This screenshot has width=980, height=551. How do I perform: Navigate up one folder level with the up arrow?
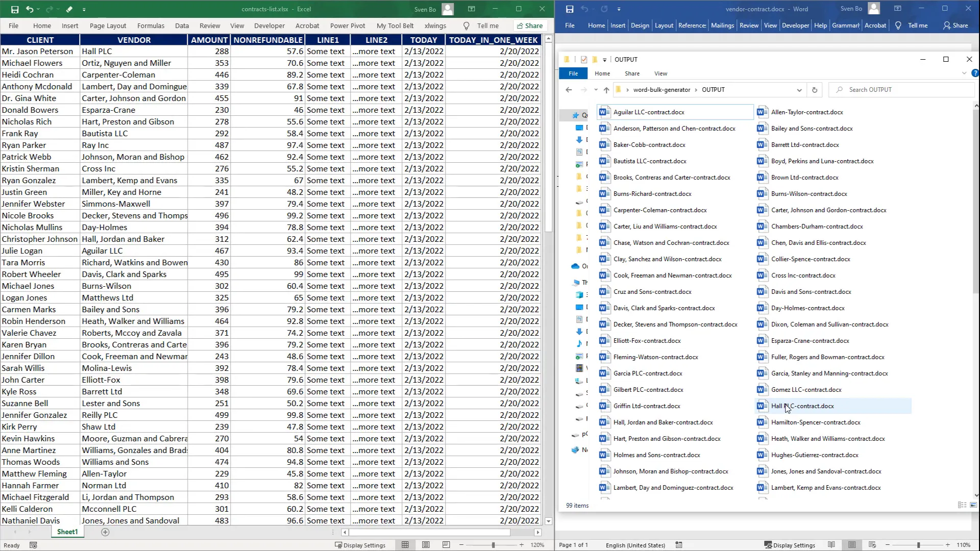tap(606, 90)
